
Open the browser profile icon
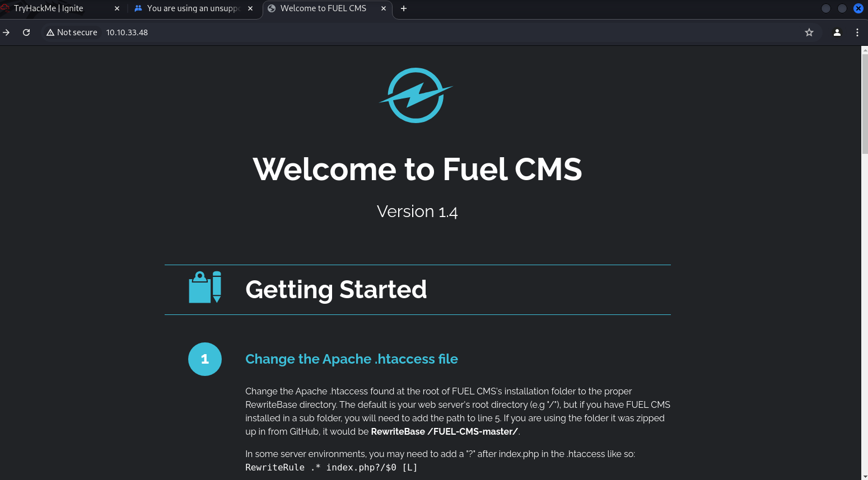(837, 32)
